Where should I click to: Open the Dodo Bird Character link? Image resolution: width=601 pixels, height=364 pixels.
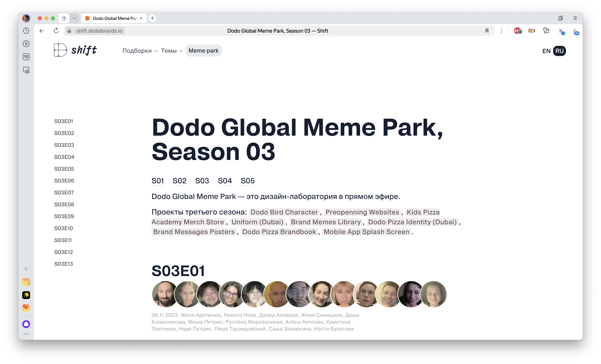click(x=284, y=212)
